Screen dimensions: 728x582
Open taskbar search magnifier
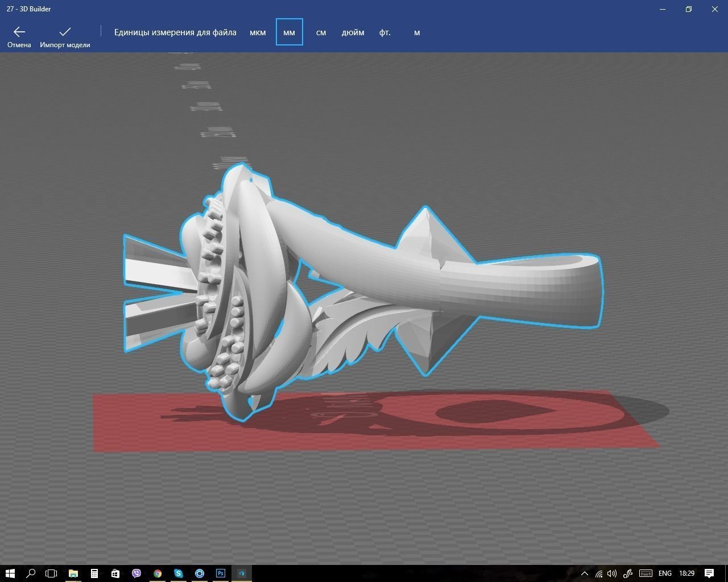31,573
